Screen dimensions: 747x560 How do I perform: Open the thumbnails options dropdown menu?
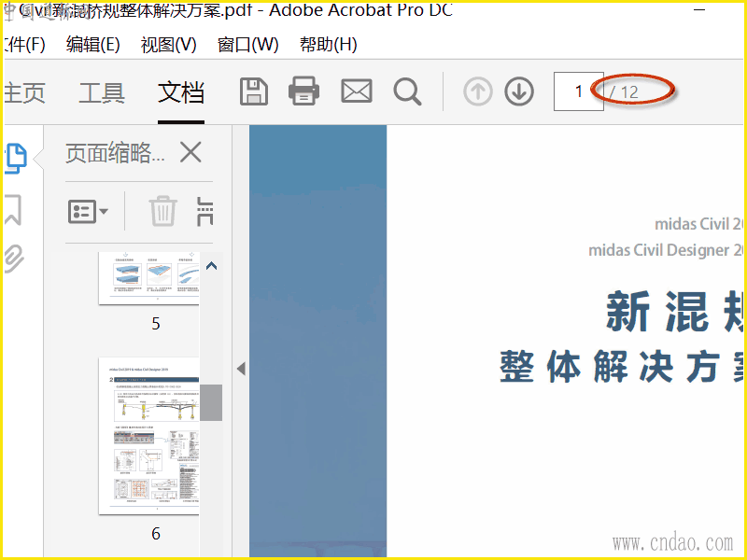[88, 212]
